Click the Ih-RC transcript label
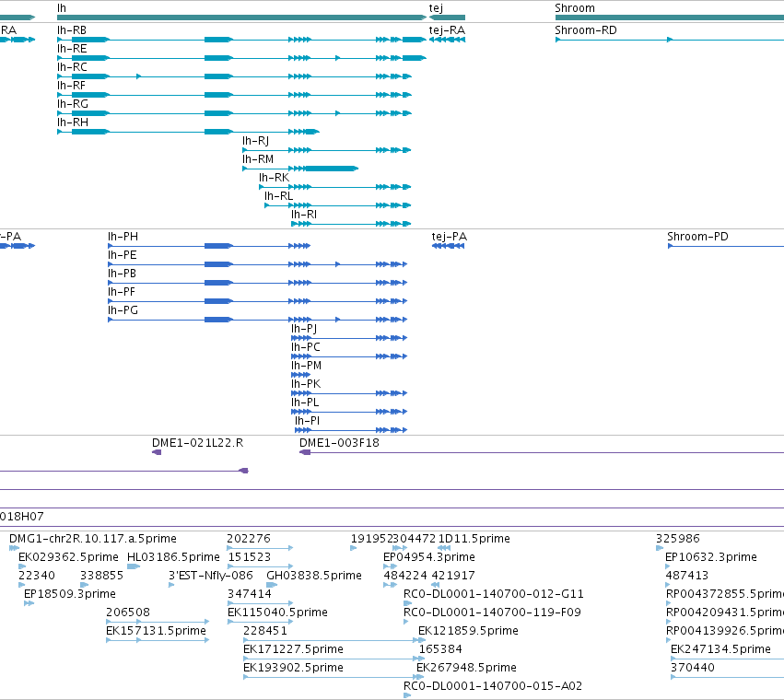784x700 pixels. point(72,67)
